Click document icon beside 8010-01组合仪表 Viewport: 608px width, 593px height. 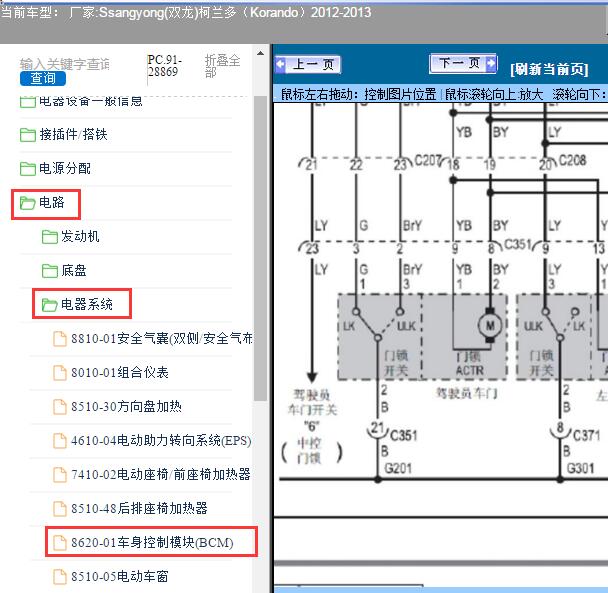60,373
